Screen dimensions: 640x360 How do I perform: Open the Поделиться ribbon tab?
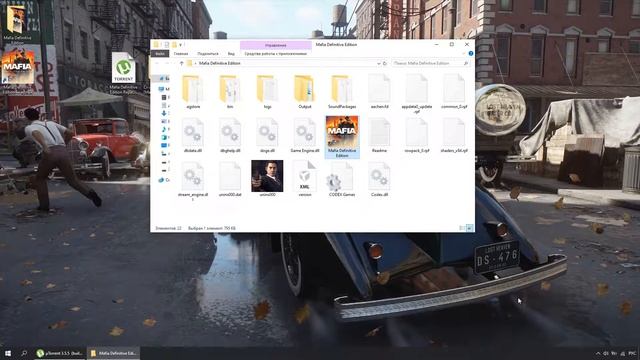(208, 53)
